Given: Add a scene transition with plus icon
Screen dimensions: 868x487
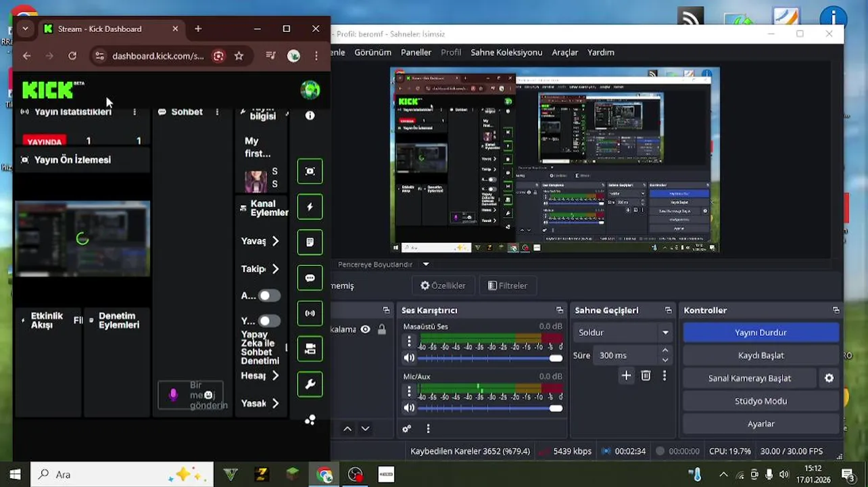Looking at the screenshot, I should pyautogui.click(x=626, y=375).
